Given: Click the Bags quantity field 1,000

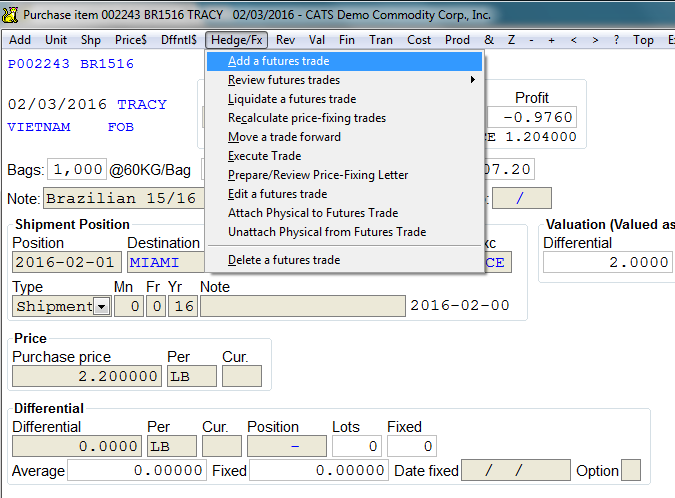Looking at the screenshot, I should pyautogui.click(x=77, y=169).
